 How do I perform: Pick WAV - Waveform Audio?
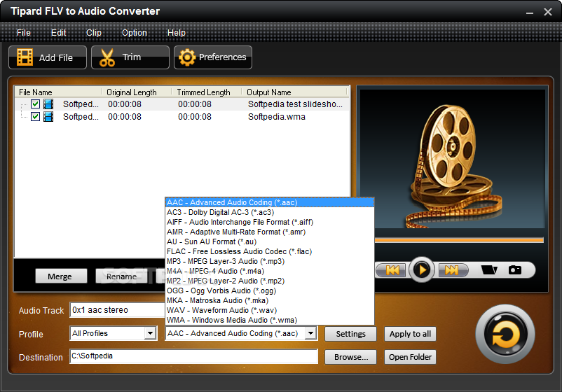(x=270, y=310)
